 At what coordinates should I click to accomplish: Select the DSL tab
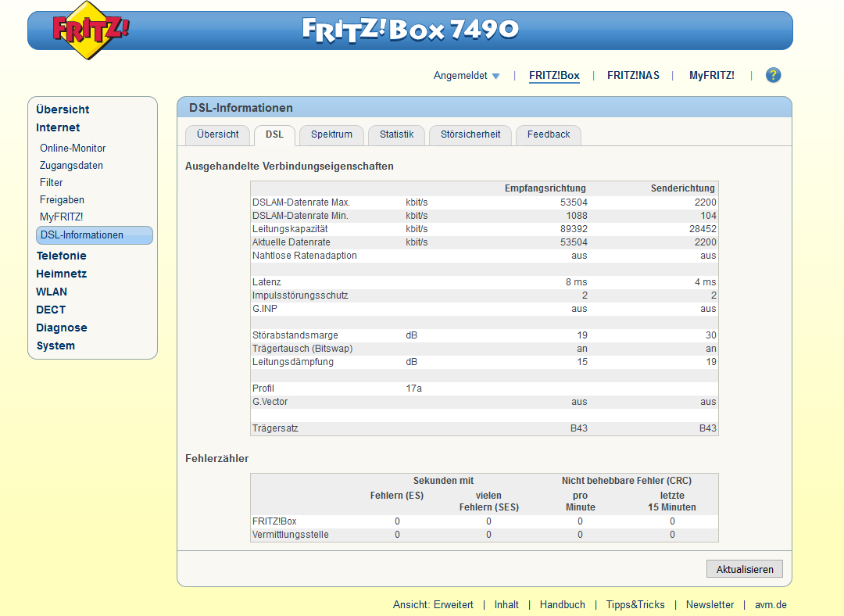(274, 134)
